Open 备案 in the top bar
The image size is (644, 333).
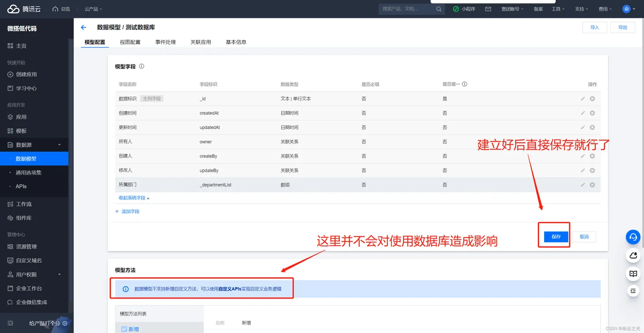click(x=538, y=9)
